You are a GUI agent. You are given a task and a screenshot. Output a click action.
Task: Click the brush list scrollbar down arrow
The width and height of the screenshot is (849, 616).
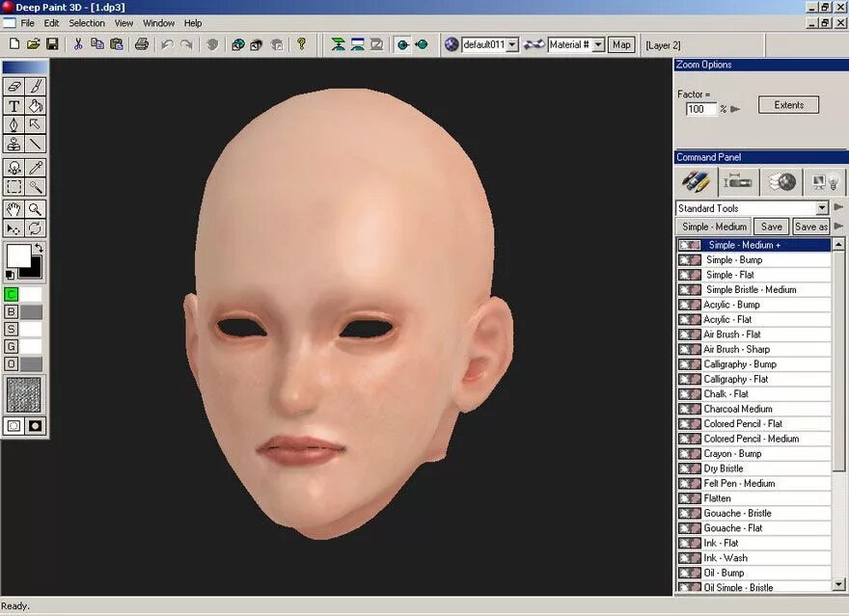pyautogui.click(x=838, y=584)
